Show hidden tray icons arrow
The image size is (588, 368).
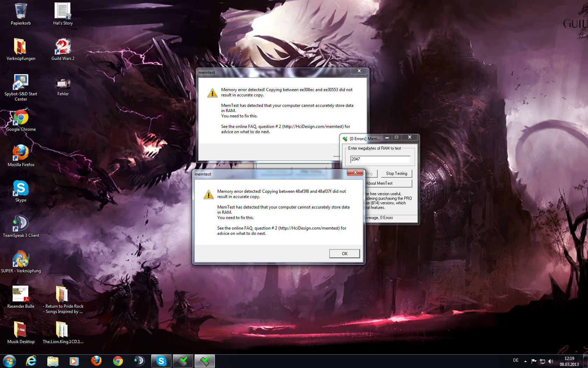tap(525, 361)
